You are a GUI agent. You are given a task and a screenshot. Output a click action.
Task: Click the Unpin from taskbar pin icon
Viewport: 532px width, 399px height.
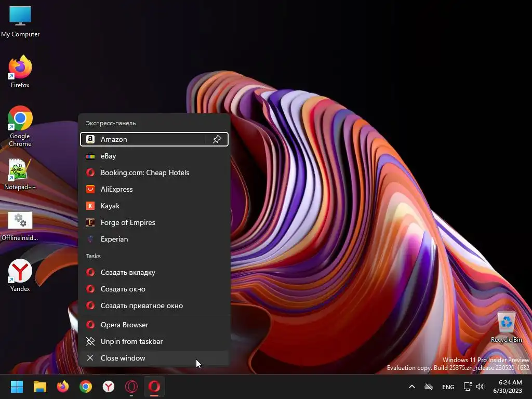(x=90, y=341)
